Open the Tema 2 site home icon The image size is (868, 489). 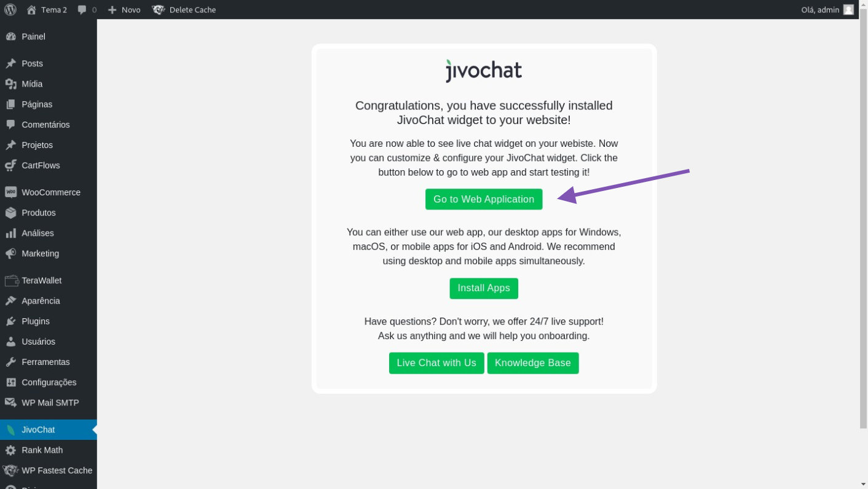(31, 10)
